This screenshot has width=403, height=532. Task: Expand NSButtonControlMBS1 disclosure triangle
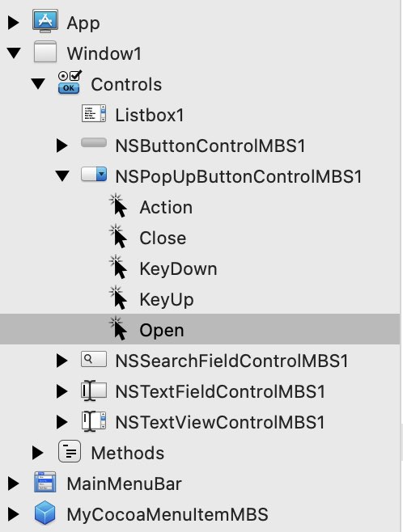pyautogui.click(x=62, y=146)
